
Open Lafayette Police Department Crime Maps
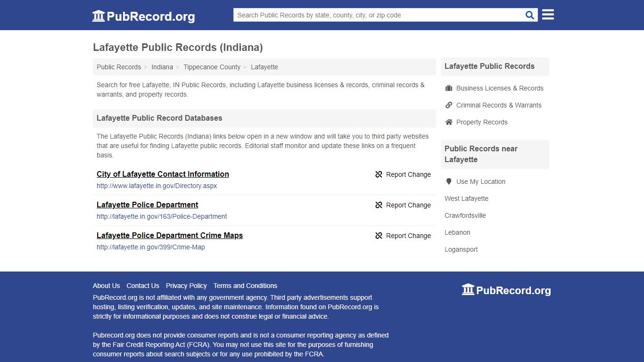pos(170,235)
